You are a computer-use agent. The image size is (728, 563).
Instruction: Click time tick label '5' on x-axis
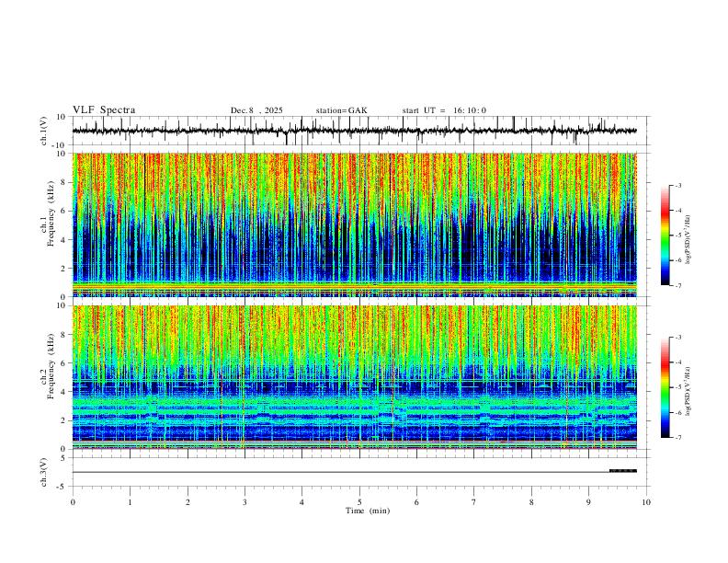pos(359,502)
